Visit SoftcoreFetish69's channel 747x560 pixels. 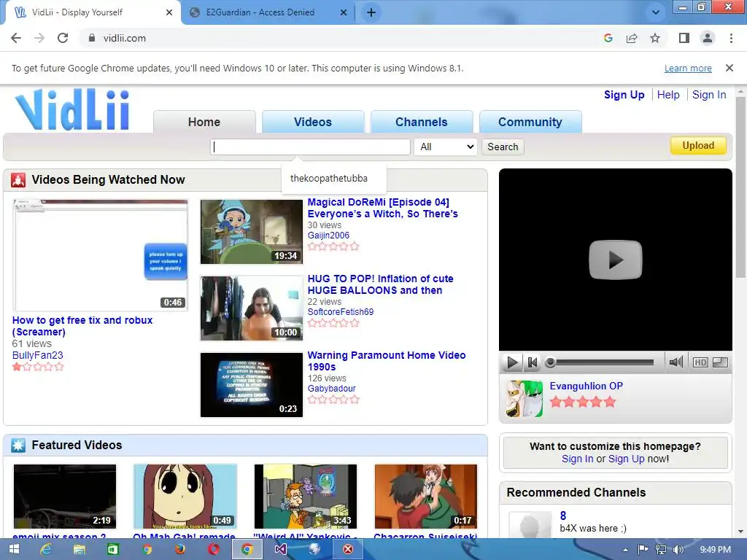point(341,312)
